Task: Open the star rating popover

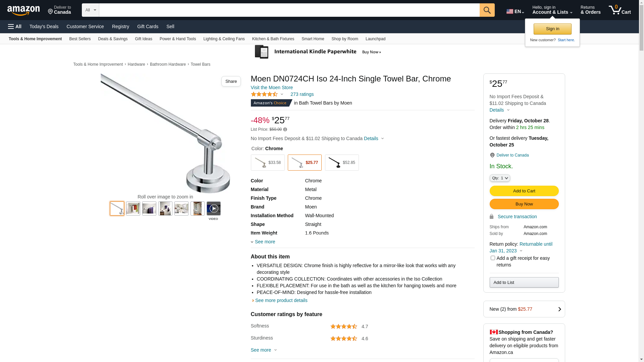Action: tap(267, 95)
